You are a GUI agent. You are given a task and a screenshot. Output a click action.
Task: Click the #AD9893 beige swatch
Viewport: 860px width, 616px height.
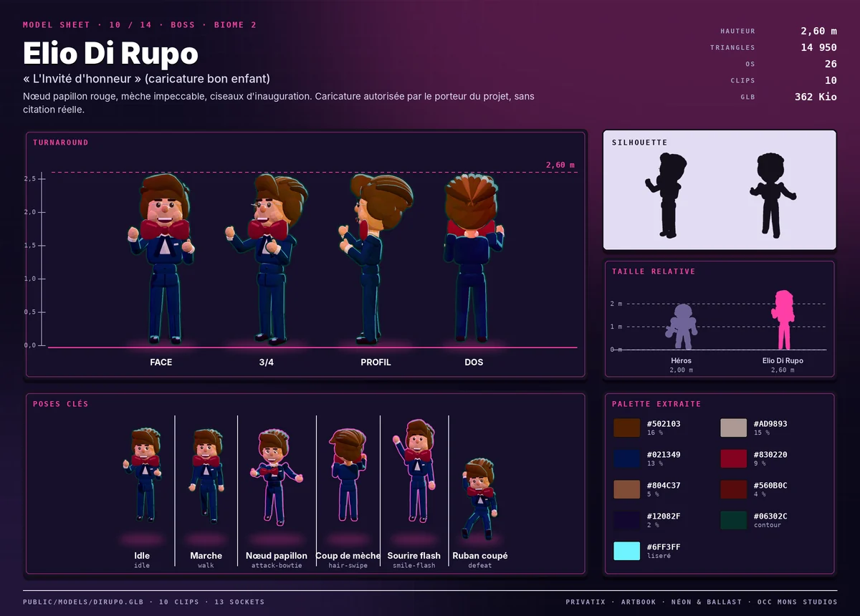(x=733, y=428)
